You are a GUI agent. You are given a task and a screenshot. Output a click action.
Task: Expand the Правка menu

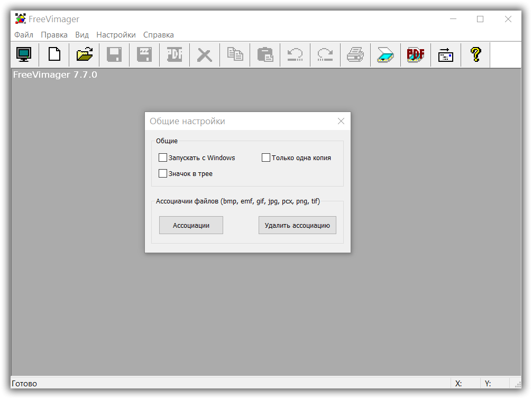[54, 35]
